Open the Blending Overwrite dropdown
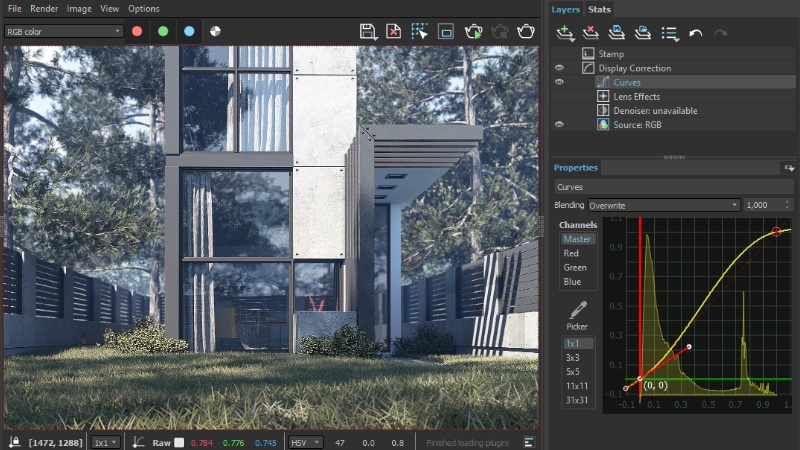Image resolution: width=800 pixels, height=450 pixels. pyautogui.click(x=664, y=205)
